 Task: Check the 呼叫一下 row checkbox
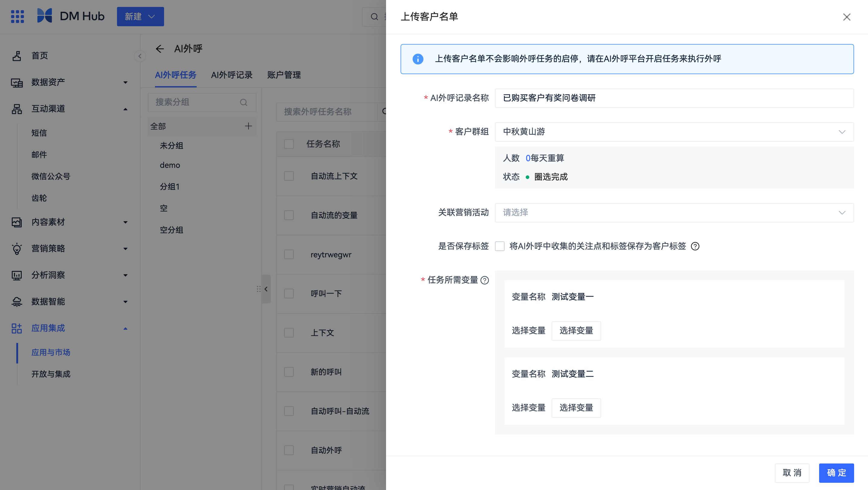tap(289, 294)
